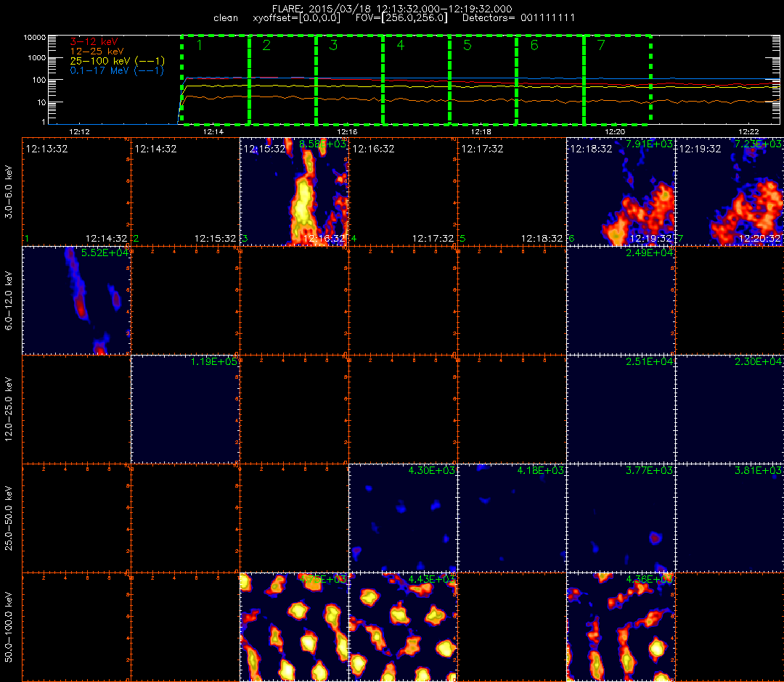Click the '12:13:32' start time in first panel

click(x=47, y=149)
